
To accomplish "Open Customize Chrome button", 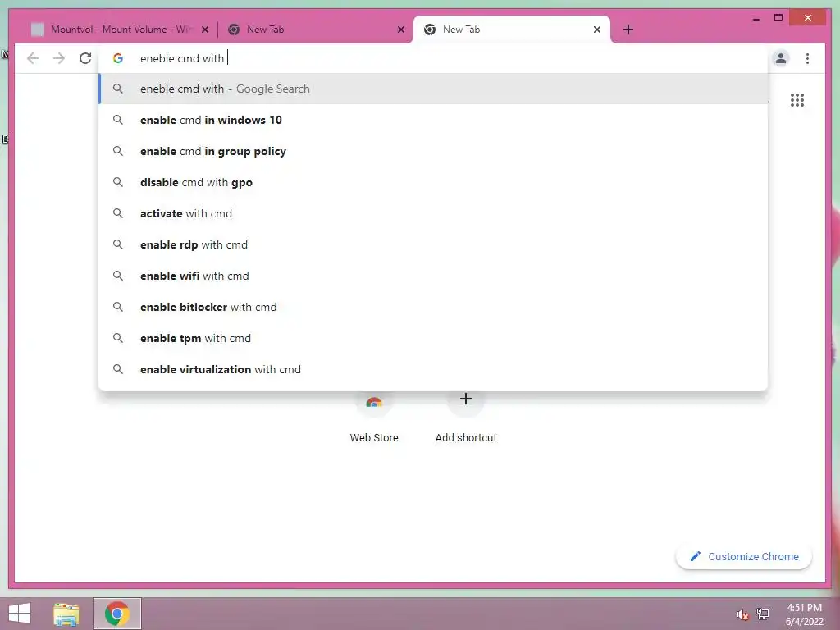I will 744,557.
